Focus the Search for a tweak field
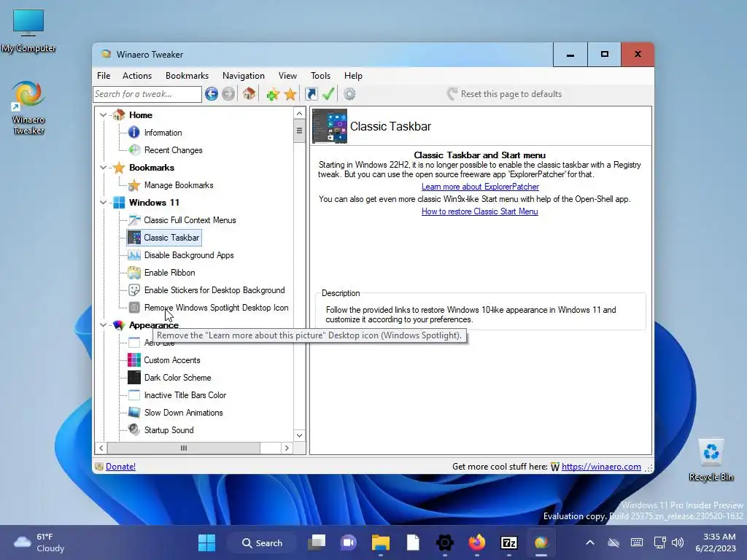 pyautogui.click(x=147, y=94)
